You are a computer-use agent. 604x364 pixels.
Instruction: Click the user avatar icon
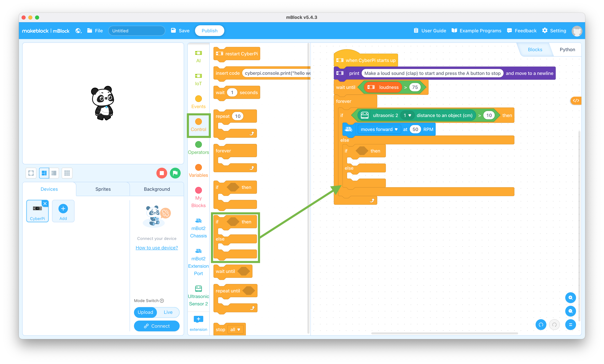point(577,31)
